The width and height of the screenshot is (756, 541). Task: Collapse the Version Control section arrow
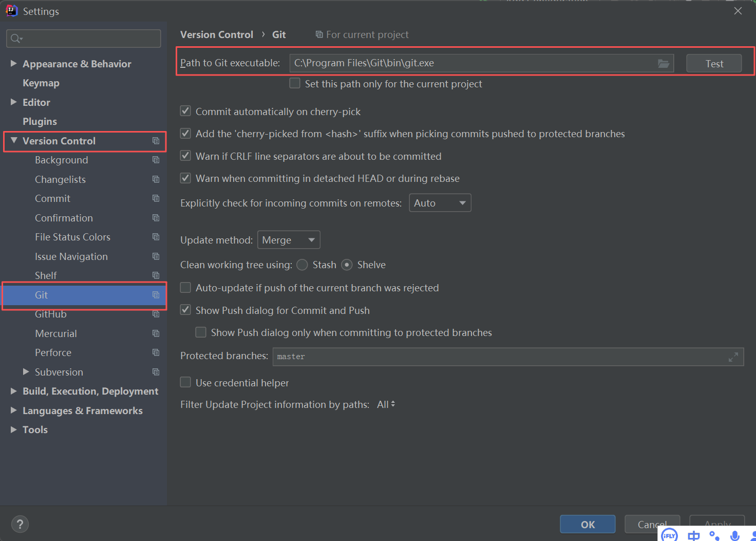pyautogui.click(x=14, y=140)
